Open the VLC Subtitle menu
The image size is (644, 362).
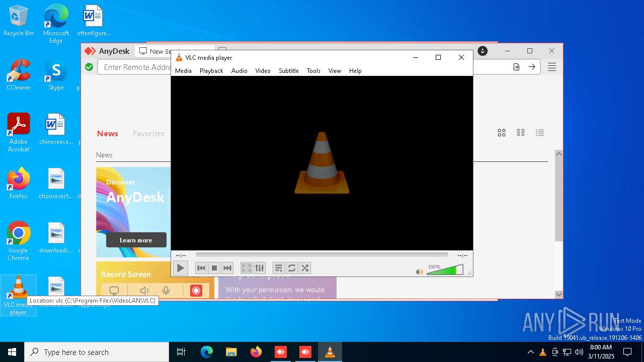[x=289, y=71]
